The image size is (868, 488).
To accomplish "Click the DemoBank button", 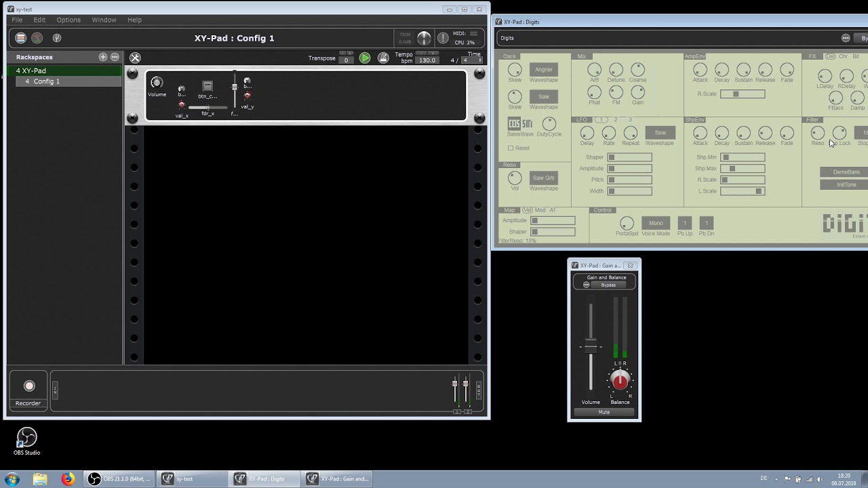I will 846,172.
